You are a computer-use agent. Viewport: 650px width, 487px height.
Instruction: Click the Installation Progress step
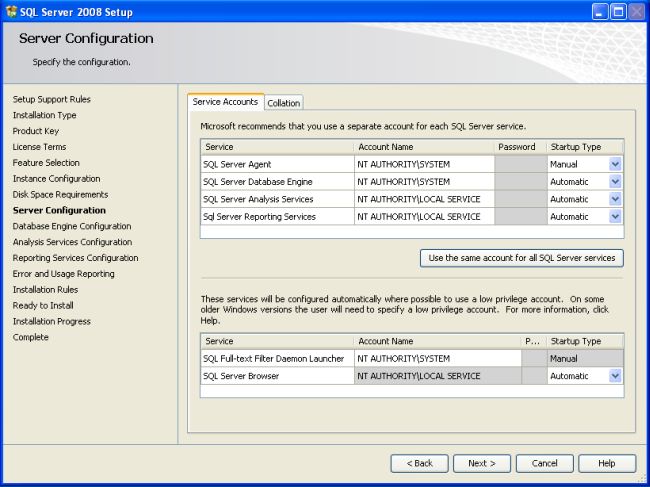click(x=51, y=321)
